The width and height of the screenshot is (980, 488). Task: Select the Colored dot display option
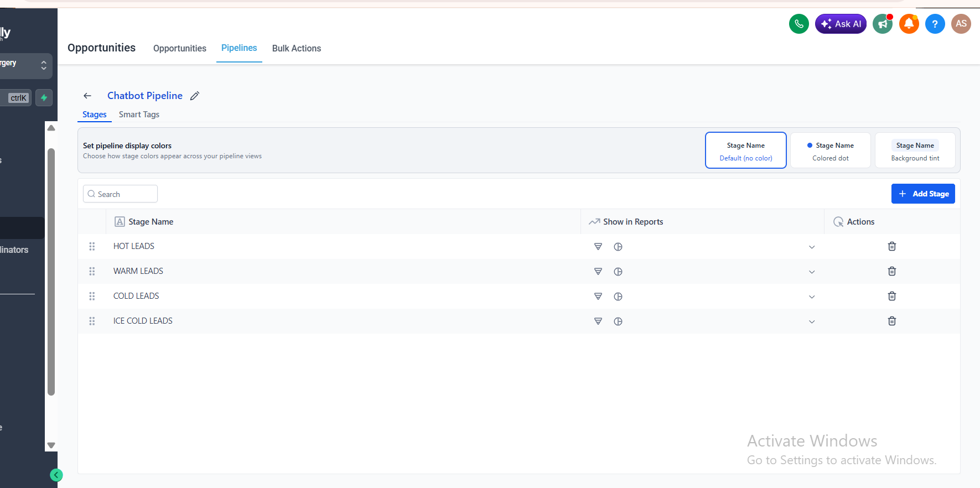point(830,150)
